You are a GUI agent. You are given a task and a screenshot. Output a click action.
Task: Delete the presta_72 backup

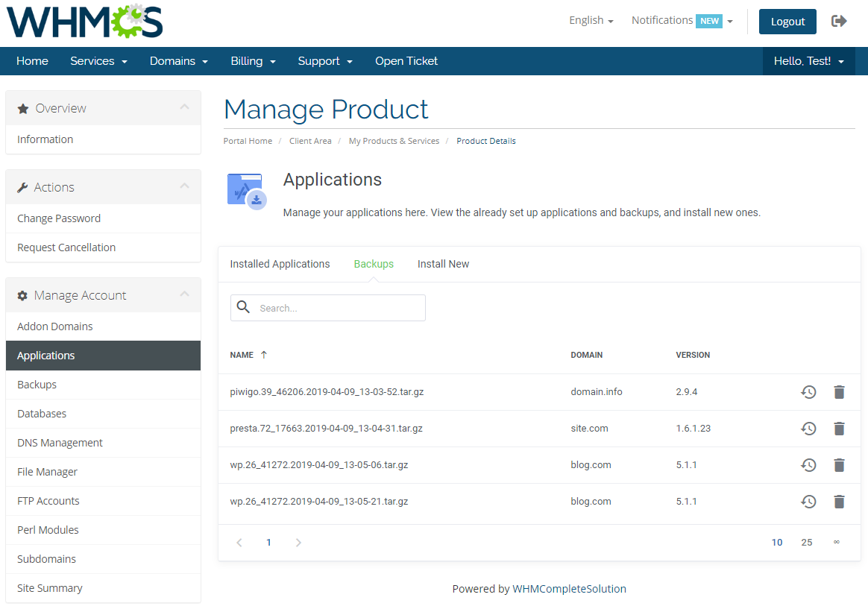coord(839,429)
